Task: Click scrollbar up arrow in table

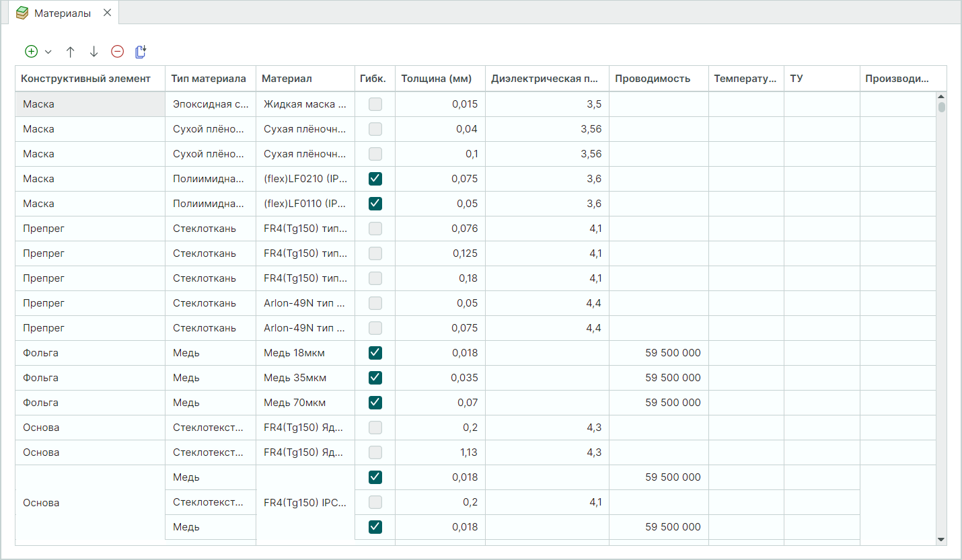Action: [x=941, y=97]
